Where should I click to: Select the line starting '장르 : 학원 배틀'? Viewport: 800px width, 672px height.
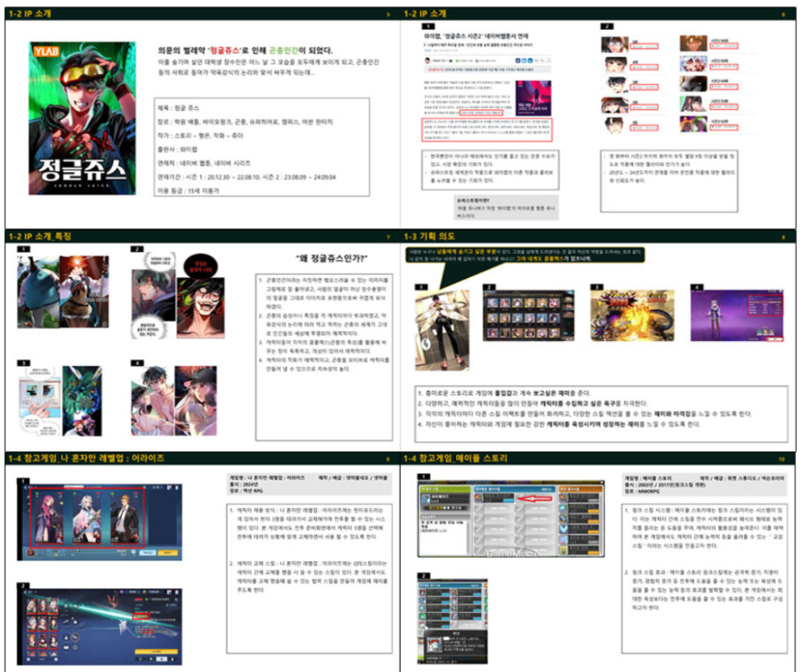[x=245, y=122]
